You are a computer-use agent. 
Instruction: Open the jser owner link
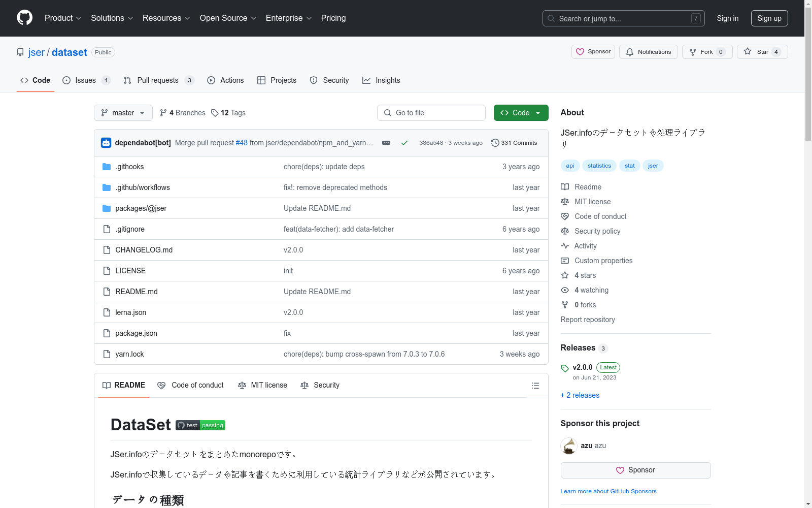coord(37,52)
